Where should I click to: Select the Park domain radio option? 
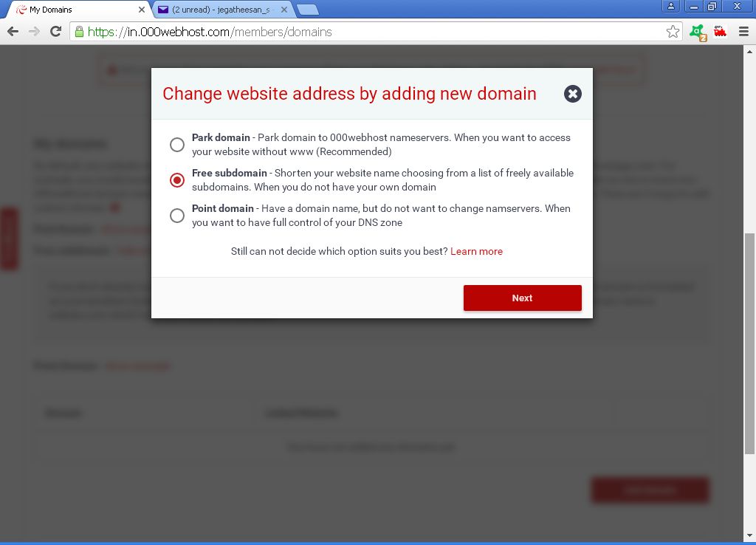(177, 145)
